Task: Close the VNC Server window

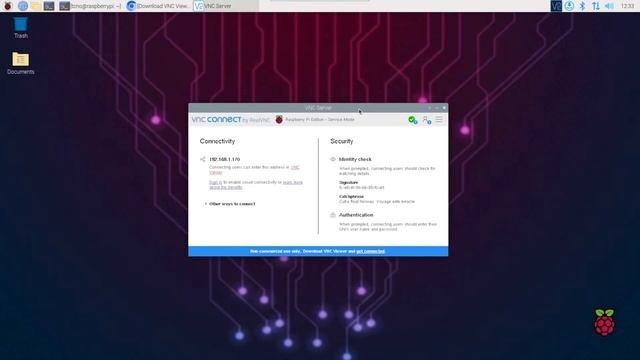Action: (444, 108)
